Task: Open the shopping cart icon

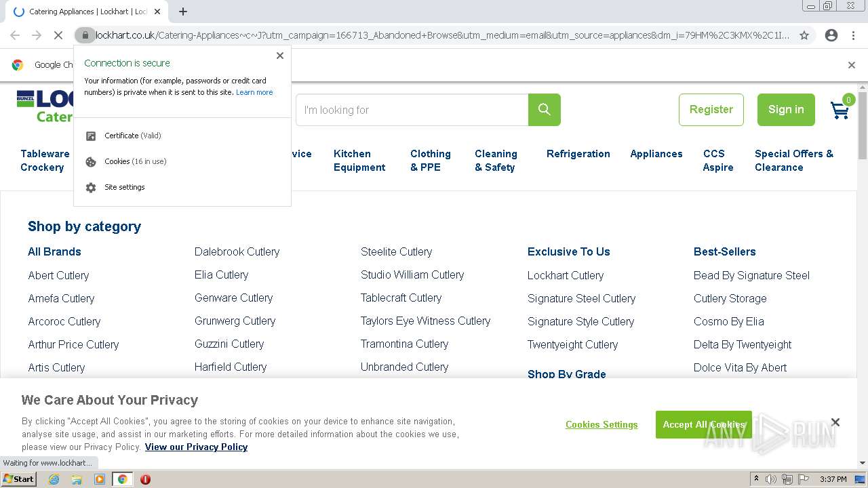Action: pos(840,110)
